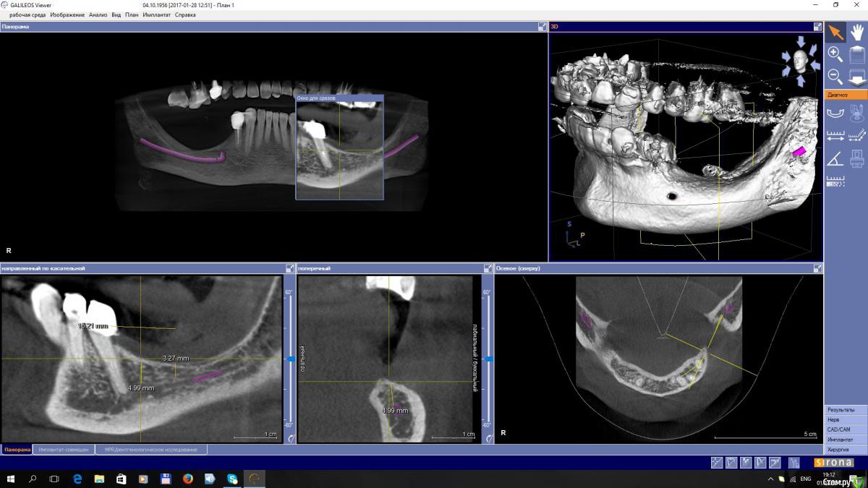Viewport: 868px width, 488px height.
Task: Click the jaw arch panorama curve icon
Action: [835, 112]
